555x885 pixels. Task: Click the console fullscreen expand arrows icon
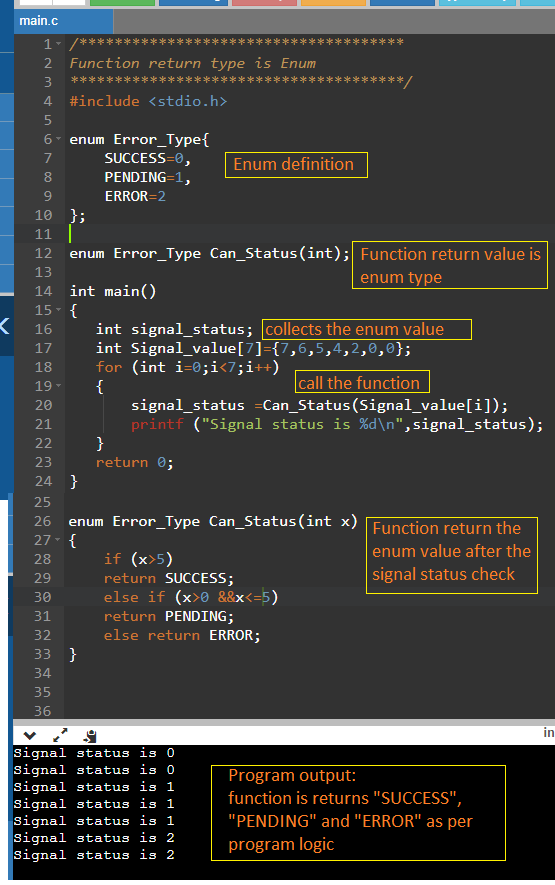click(60, 735)
